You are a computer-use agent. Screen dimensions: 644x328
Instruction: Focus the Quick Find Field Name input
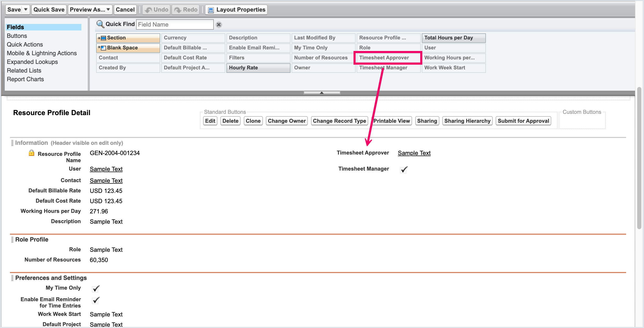175,24
